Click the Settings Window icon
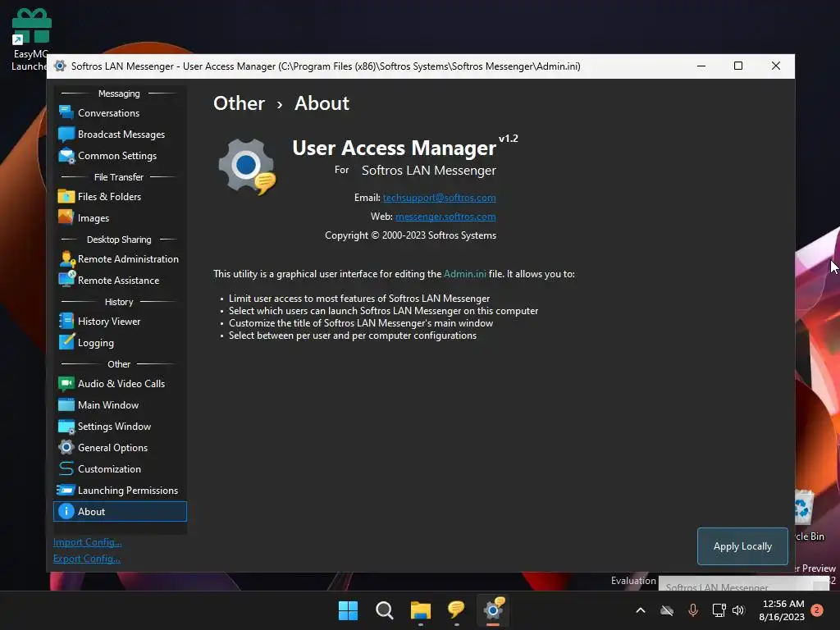Viewport: 840px width, 630px height. (x=66, y=427)
